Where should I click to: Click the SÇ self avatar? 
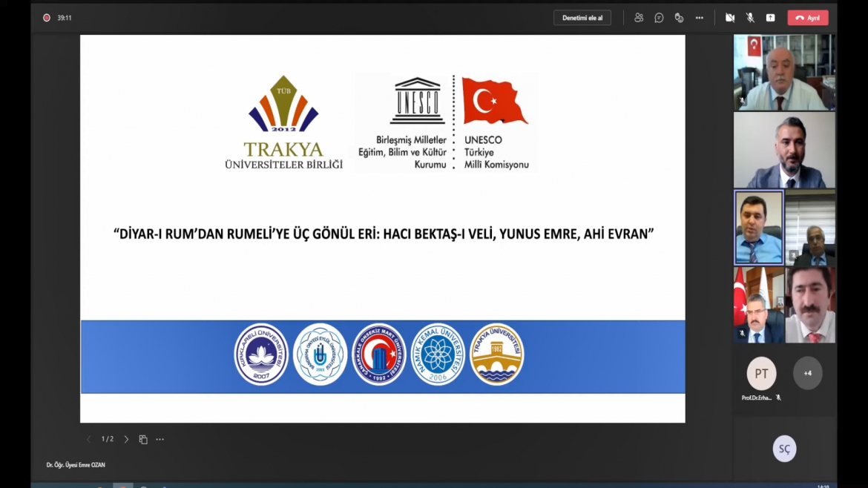click(x=784, y=449)
